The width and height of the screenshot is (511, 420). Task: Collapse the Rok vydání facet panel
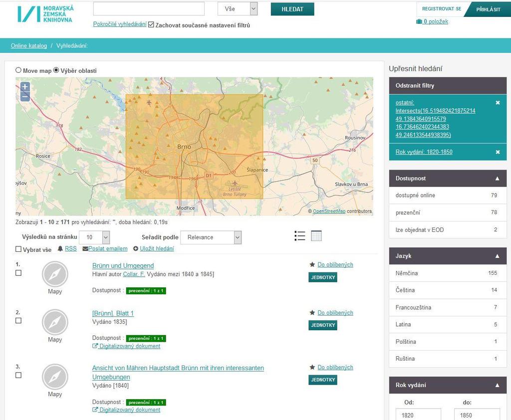click(498, 385)
